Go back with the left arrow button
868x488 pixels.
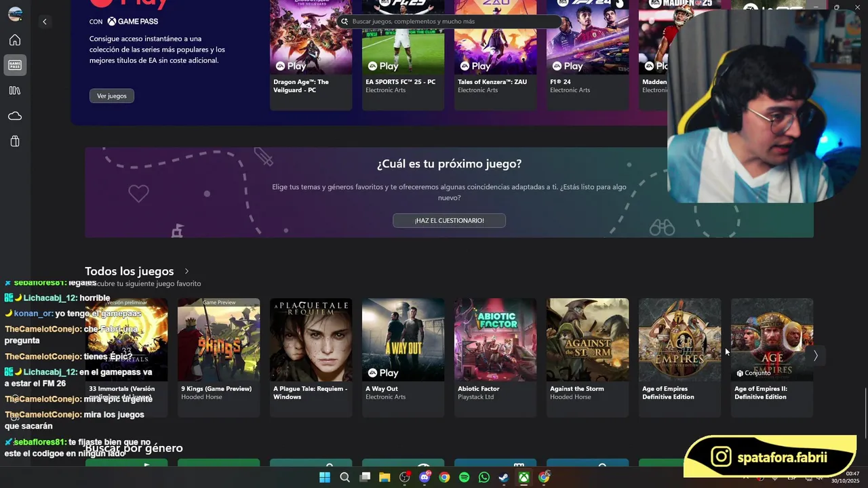45,22
